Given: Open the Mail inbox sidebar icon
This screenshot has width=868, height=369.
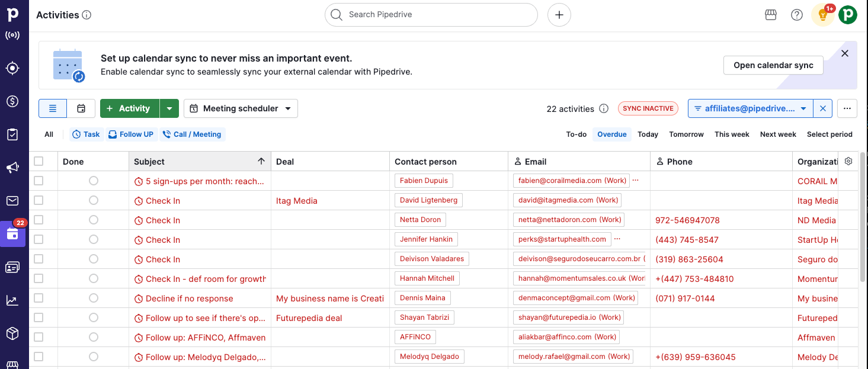Looking at the screenshot, I should (12, 201).
